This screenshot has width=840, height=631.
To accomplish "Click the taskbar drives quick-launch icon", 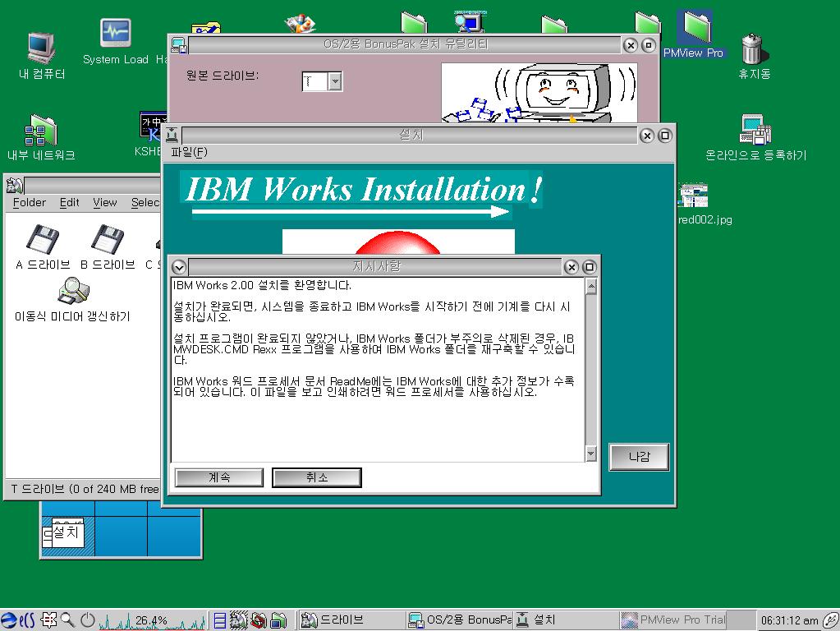I will click(239, 620).
